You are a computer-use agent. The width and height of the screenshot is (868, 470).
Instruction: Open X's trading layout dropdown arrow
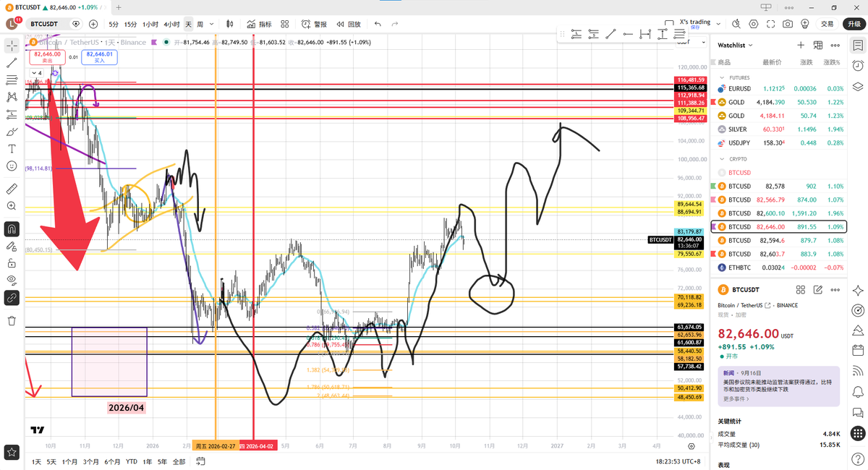tap(718, 24)
